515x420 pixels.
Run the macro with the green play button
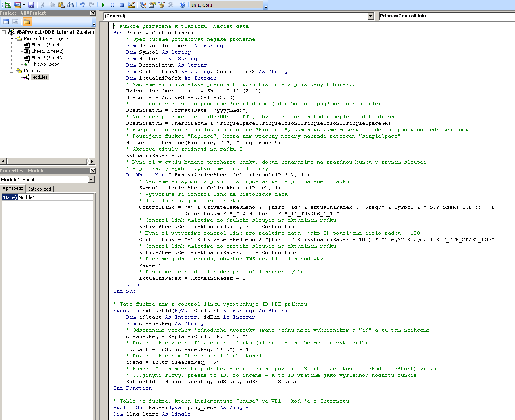(103, 5)
